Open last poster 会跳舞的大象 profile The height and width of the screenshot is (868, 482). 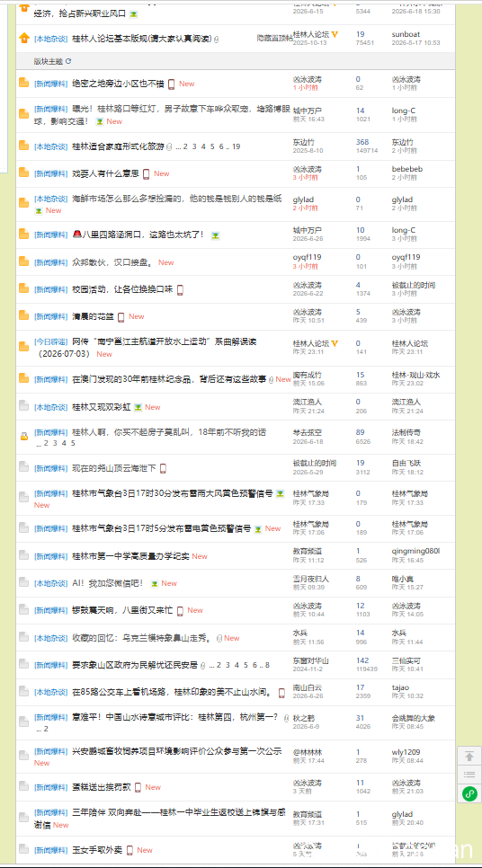coord(414,718)
